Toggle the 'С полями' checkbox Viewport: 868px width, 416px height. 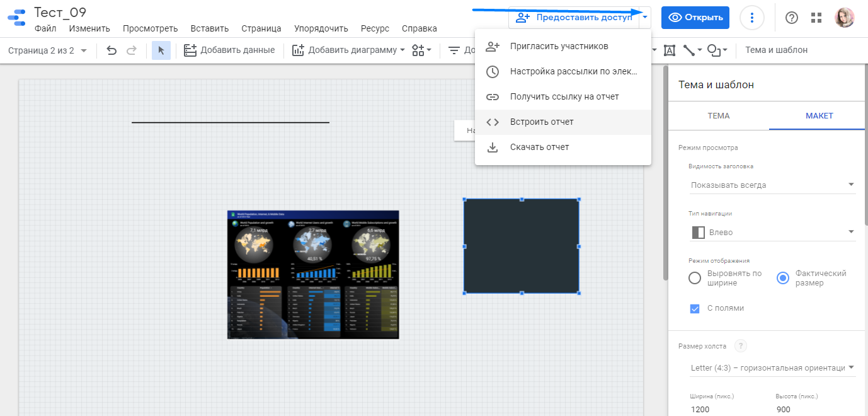(x=695, y=308)
